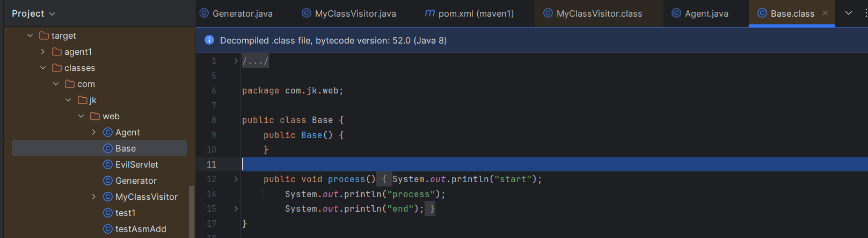Expand the MyClassVisitor class node
This screenshot has height=238, width=868.
[94, 197]
